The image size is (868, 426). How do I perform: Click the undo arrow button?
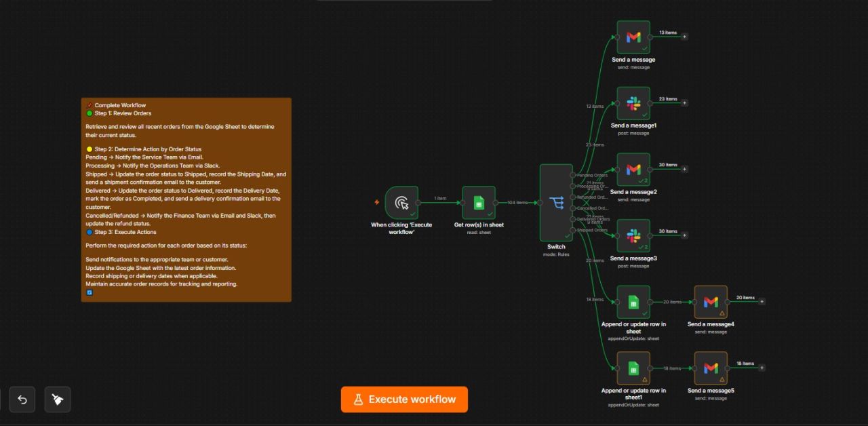tap(22, 400)
